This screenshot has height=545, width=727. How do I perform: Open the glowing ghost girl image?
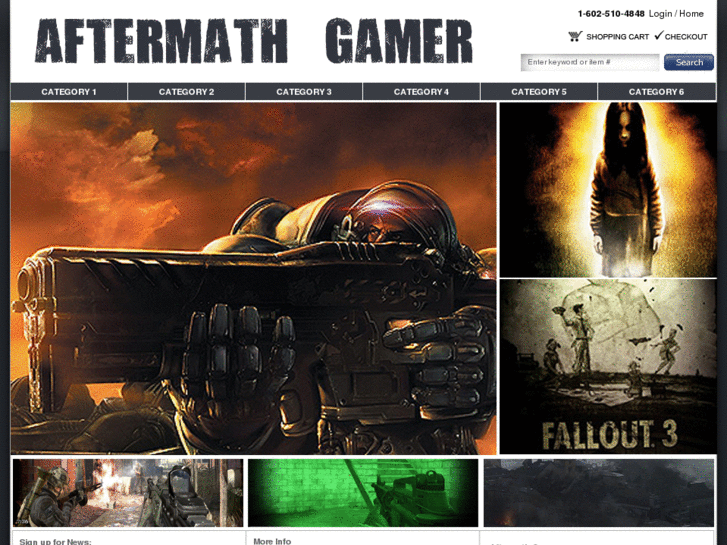608,190
